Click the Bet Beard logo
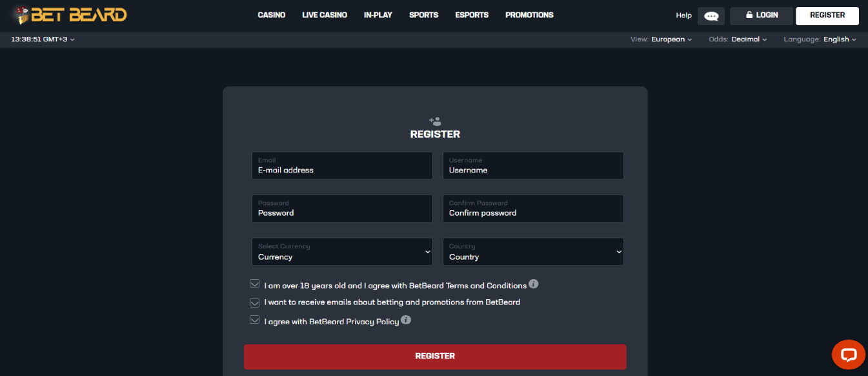This screenshot has width=868, height=376. pos(68,15)
